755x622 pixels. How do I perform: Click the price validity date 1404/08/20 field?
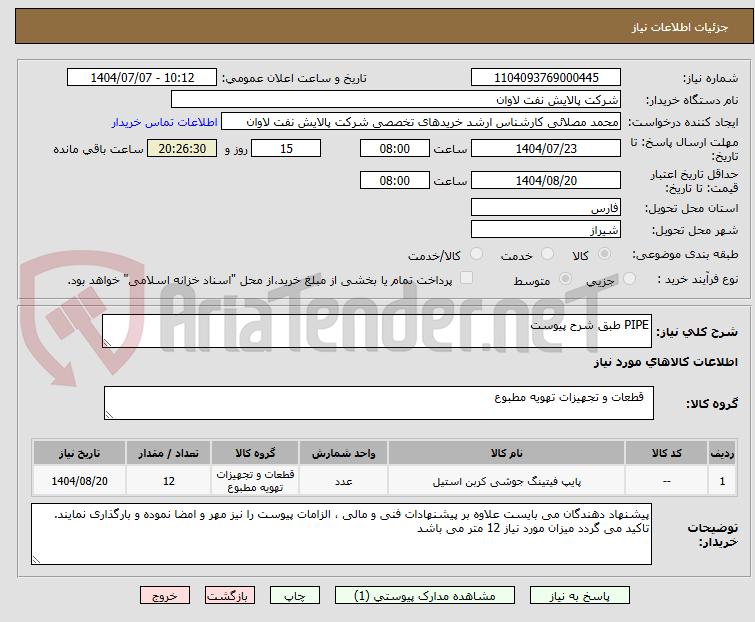(546, 181)
